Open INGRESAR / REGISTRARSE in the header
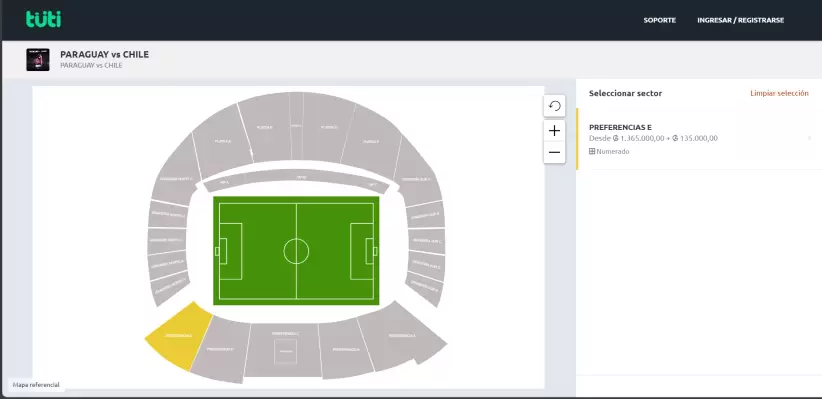Image resolution: width=822 pixels, height=399 pixels. pyautogui.click(x=740, y=20)
